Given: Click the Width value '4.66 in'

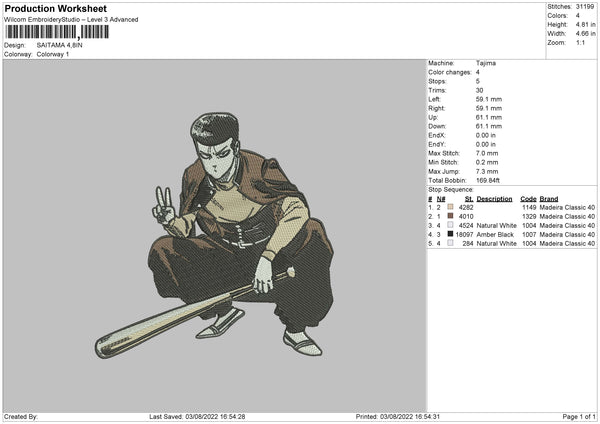Looking at the screenshot, I should pos(585,34).
